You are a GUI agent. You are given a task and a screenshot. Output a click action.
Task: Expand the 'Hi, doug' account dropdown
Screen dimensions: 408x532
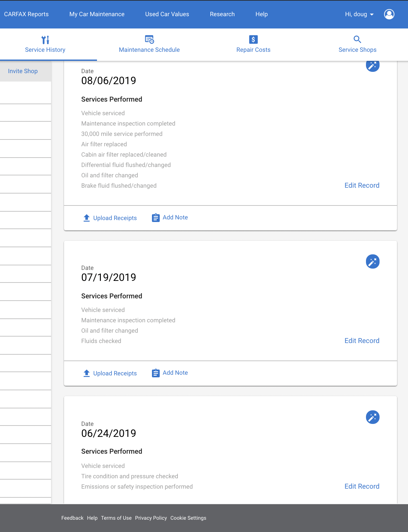[359, 14]
